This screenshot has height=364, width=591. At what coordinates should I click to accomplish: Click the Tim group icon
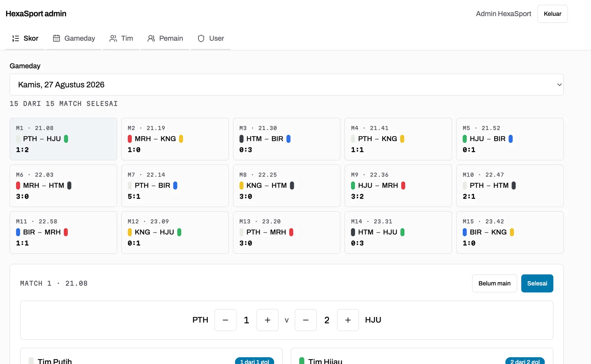[113, 38]
